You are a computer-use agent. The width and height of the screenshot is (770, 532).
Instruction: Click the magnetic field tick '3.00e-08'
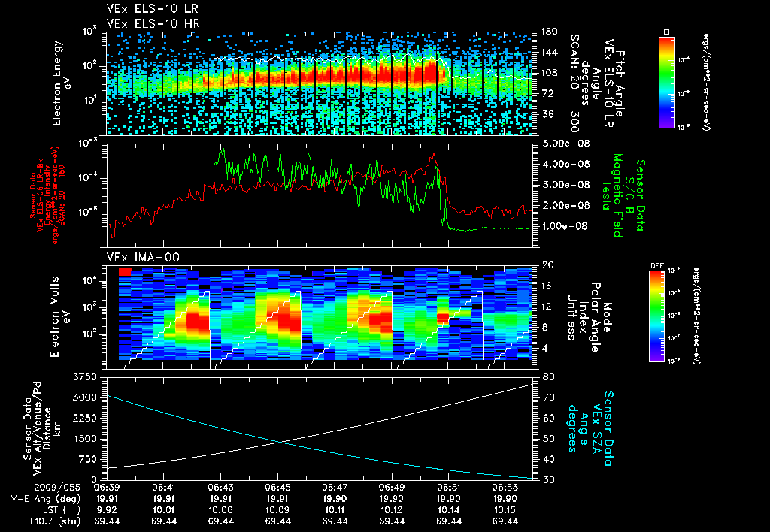tap(565, 185)
